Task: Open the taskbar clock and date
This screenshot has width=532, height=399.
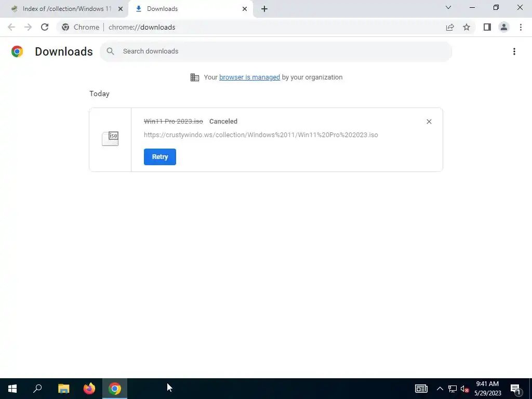Action: pos(487,389)
